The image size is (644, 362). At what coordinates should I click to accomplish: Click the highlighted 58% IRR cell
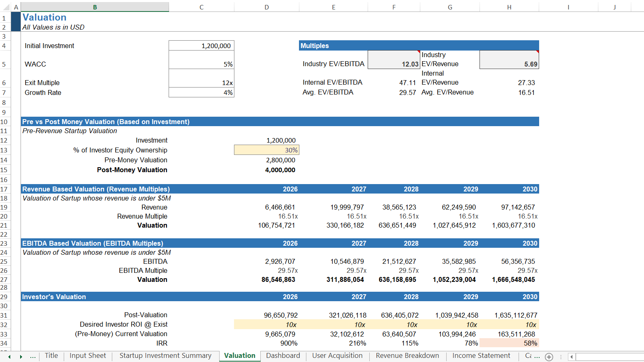point(510,343)
